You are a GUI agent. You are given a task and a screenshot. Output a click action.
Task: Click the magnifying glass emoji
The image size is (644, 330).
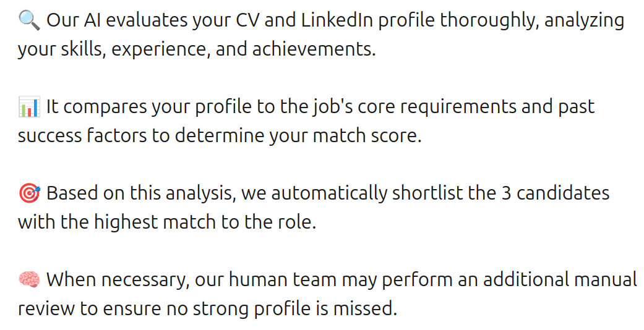tap(29, 20)
